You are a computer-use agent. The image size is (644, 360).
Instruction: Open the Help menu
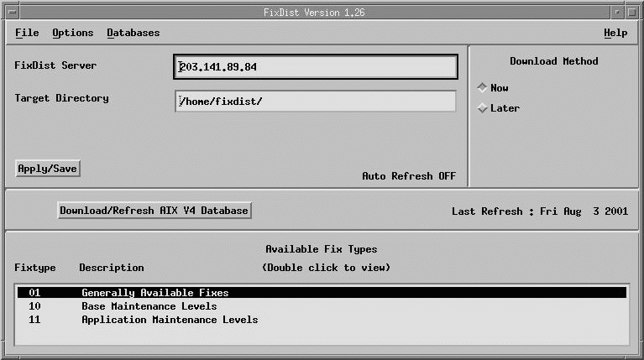615,33
